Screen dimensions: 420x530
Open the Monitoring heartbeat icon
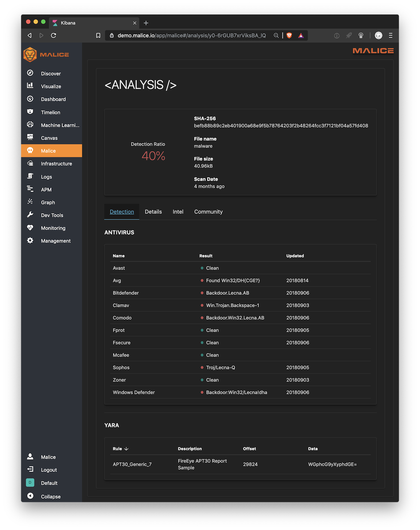pyautogui.click(x=30, y=228)
